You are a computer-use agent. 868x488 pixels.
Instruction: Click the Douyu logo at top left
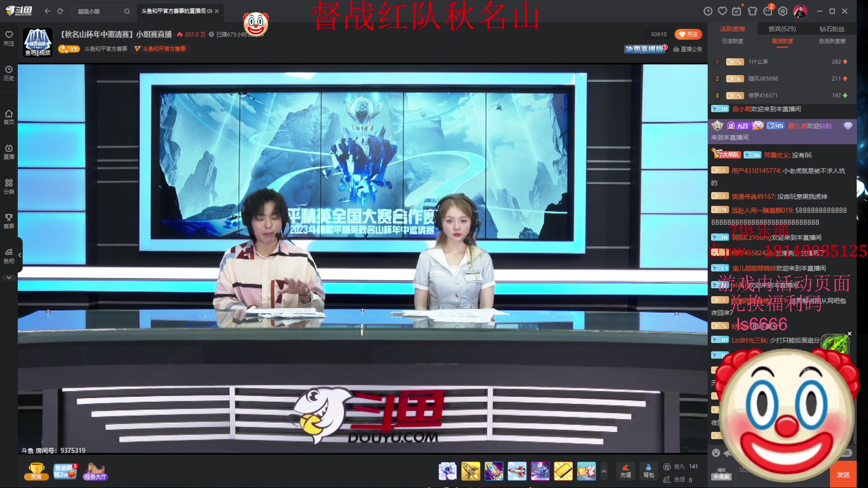click(19, 11)
